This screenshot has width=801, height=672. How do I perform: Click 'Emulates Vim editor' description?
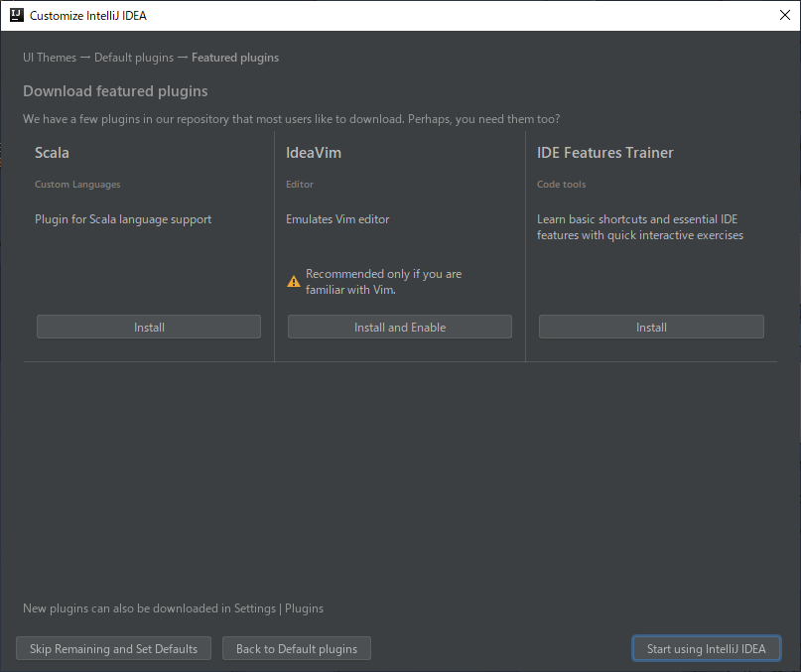click(x=337, y=219)
